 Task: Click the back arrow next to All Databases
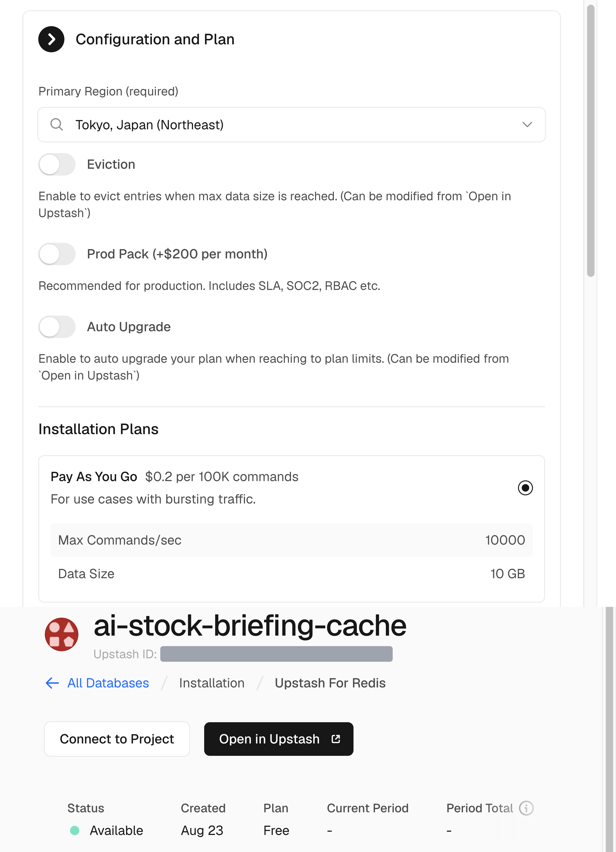pyautogui.click(x=52, y=683)
